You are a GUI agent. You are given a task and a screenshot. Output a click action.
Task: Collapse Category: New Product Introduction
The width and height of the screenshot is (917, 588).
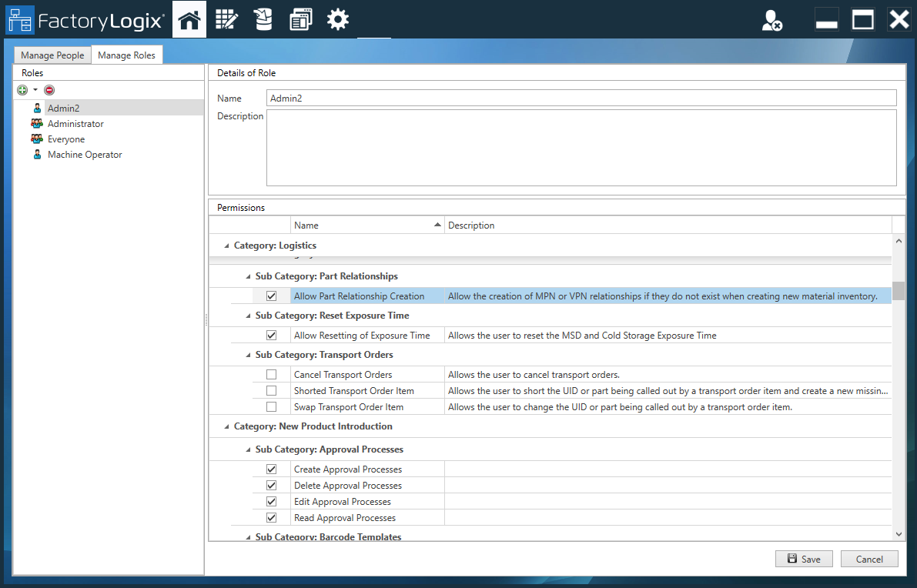pyautogui.click(x=227, y=426)
